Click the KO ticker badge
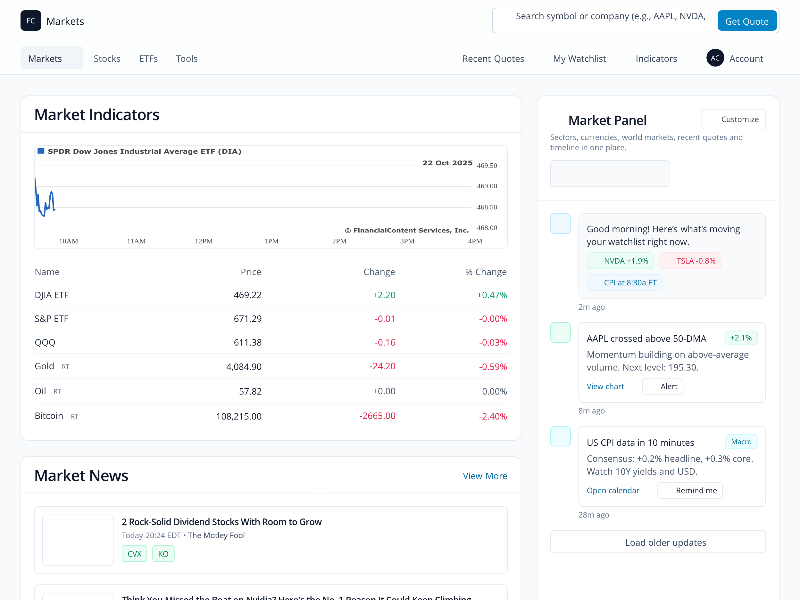Viewport: 800px width, 600px height. [163, 553]
